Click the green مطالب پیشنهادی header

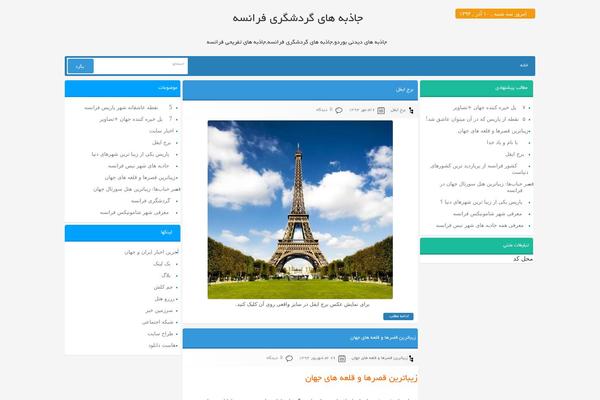tap(476, 88)
